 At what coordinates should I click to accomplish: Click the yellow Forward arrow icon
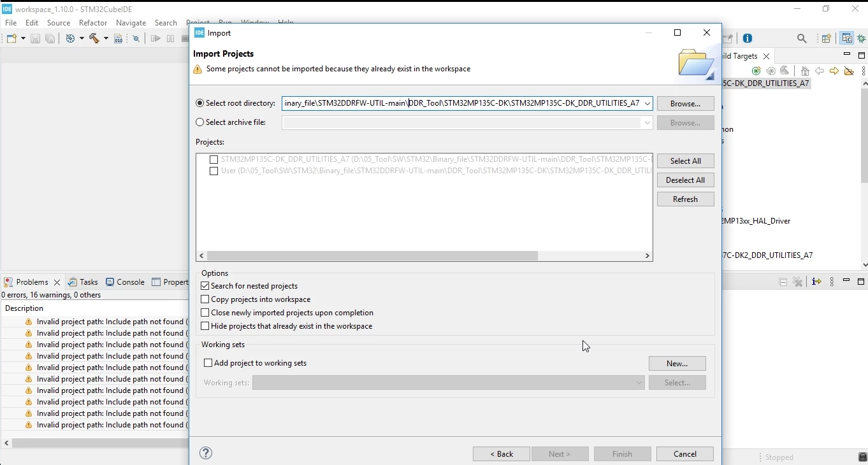(834, 71)
